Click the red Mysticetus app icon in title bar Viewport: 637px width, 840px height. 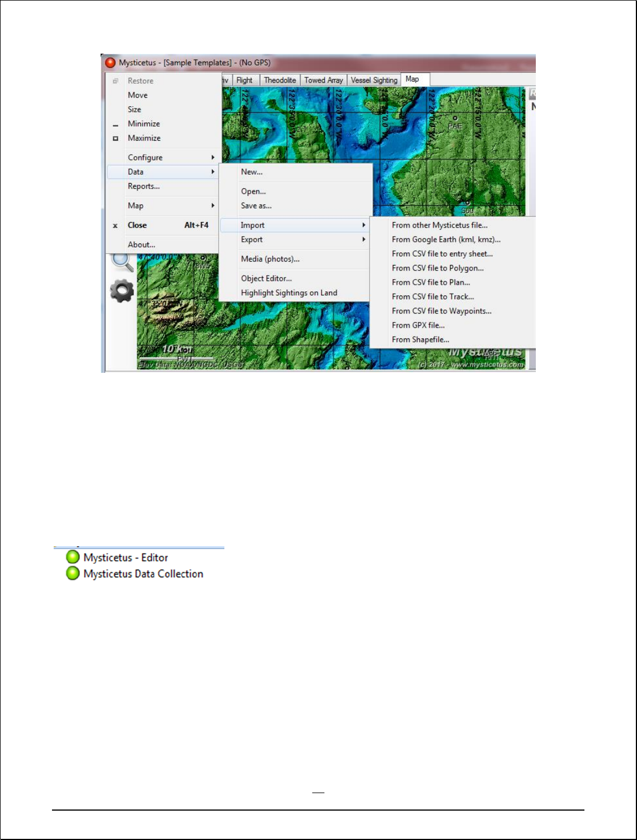coord(110,63)
